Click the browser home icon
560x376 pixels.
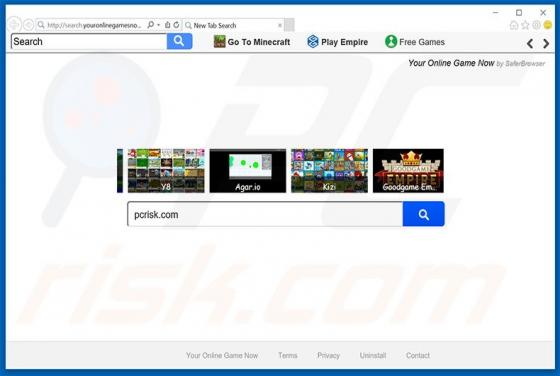[514, 25]
